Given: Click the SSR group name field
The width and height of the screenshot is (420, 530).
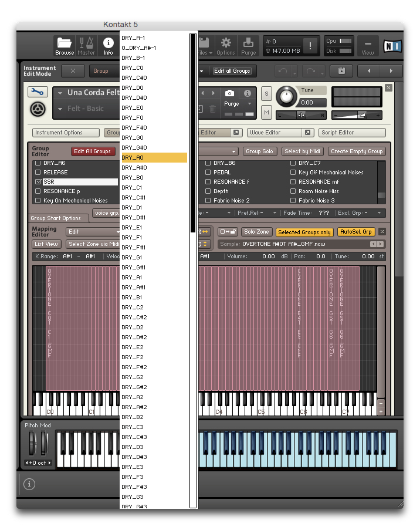Looking at the screenshot, I should click(80, 181).
